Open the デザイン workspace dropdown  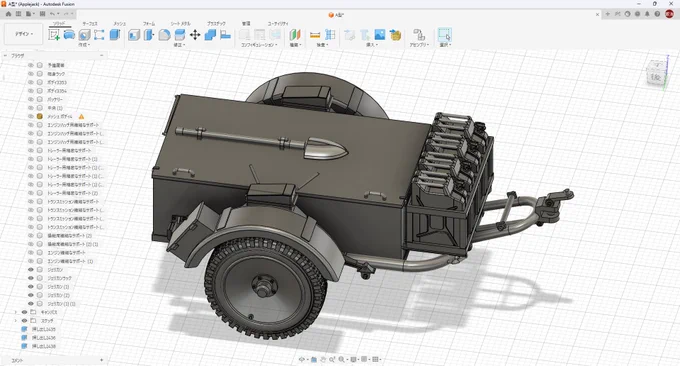(x=24, y=34)
